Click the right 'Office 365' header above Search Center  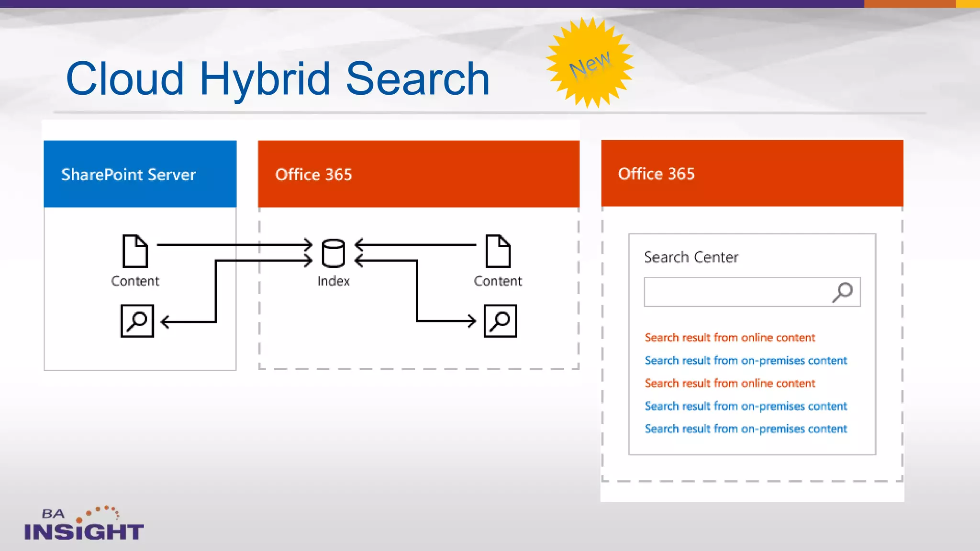tap(752, 173)
